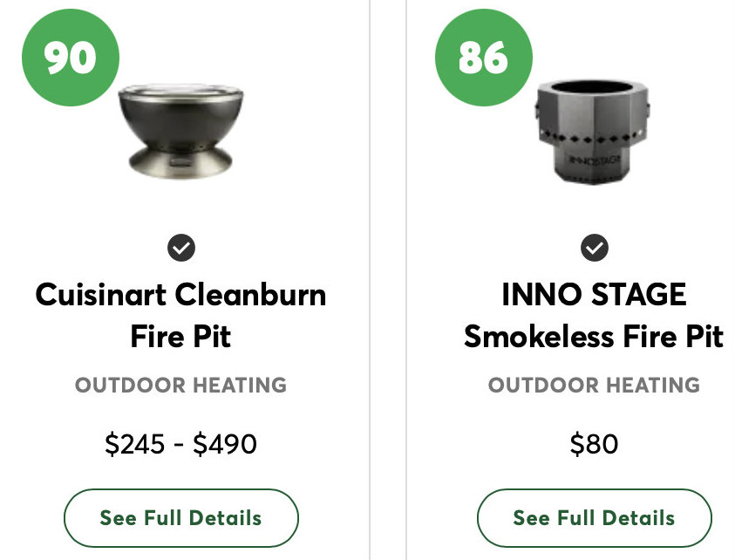Open the INNO STAGE fire pit image

(594, 133)
